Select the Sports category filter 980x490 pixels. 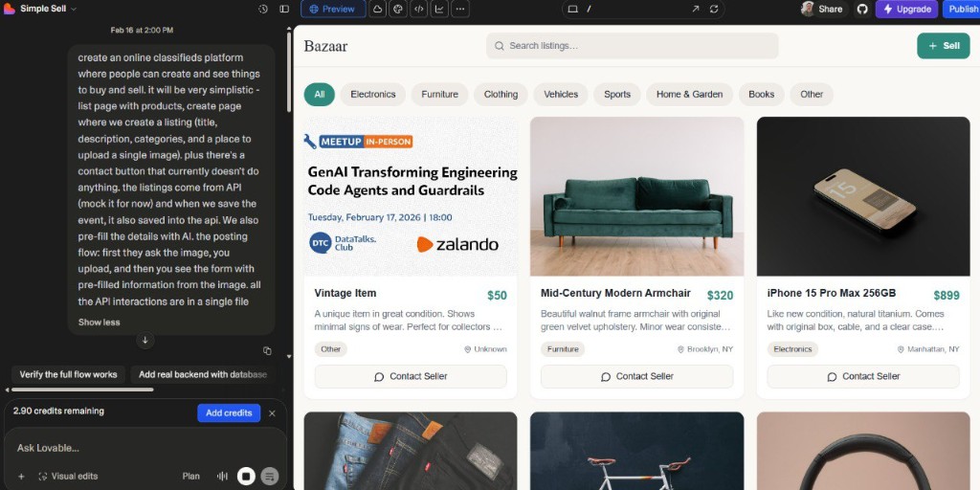617,95
